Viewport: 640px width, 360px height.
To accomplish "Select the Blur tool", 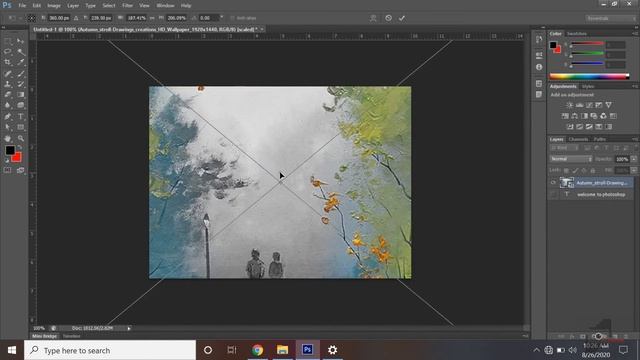I will click(x=8, y=105).
